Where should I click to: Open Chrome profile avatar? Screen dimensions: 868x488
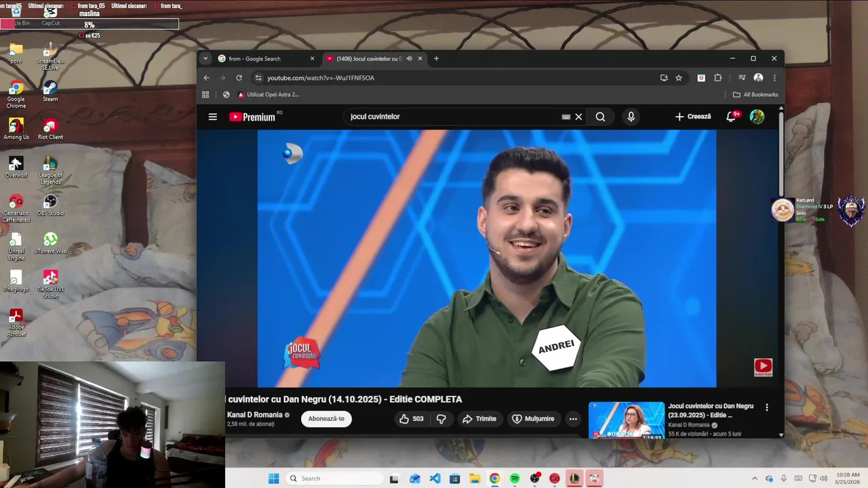point(758,78)
